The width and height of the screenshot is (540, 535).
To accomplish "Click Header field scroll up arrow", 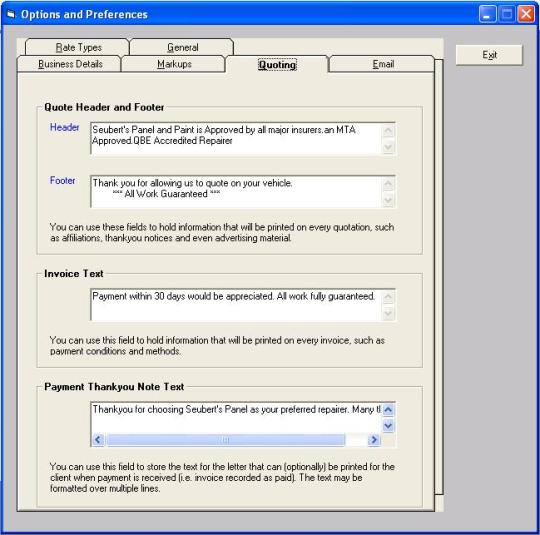I will tap(388, 131).
